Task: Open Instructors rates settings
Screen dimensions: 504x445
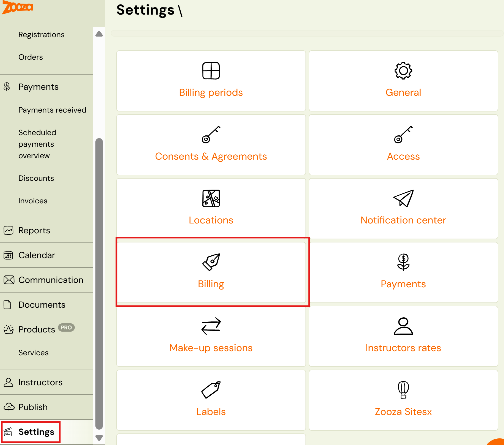Action: [403, 348]
